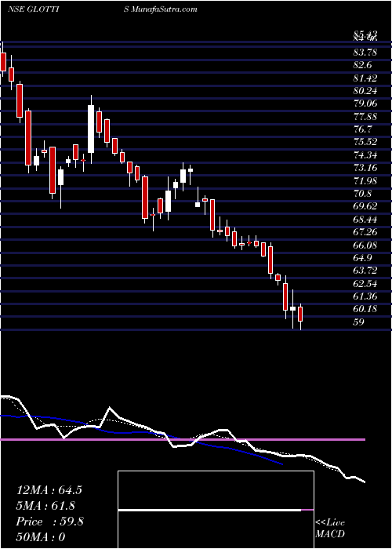Select the 61.36 price level label
Image resolution: width=392 pixels, height=549 pixels.
[x=365, y=296]
